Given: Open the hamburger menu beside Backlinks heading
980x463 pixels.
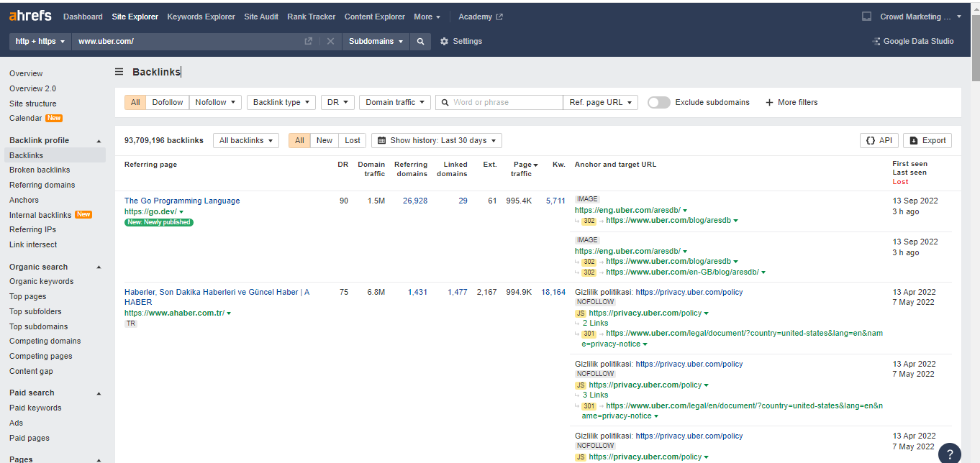Looking at the screenshot, I should pyautogui.click(x=118, y=71).
